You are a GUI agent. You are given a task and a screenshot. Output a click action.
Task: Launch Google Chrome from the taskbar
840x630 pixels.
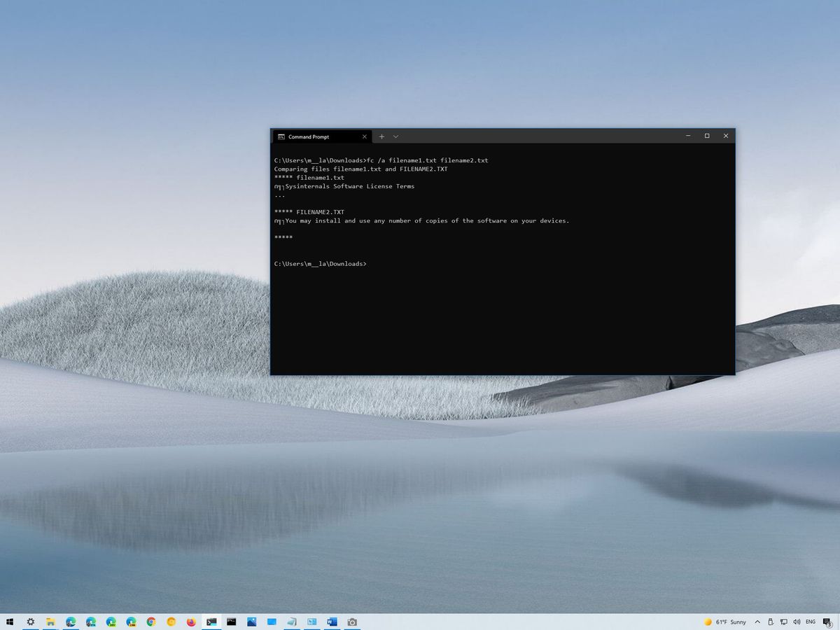[150, 622]
